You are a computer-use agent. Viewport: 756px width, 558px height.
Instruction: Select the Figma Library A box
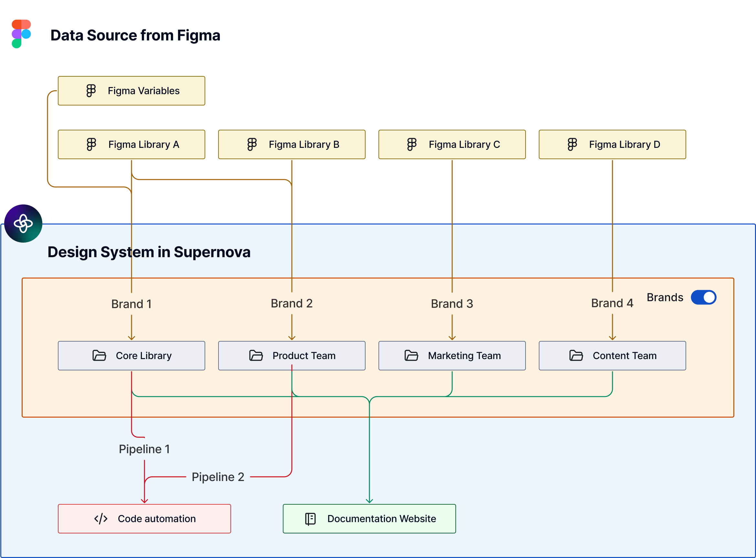point(132,144)
